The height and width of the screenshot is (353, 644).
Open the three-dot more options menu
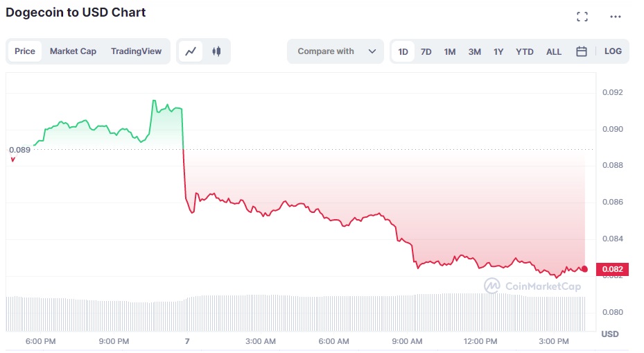[616, 17]
